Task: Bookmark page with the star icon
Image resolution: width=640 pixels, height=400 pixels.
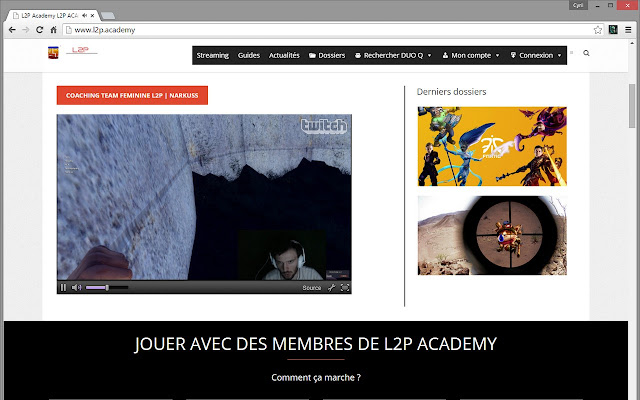Action: coord(598,30)
